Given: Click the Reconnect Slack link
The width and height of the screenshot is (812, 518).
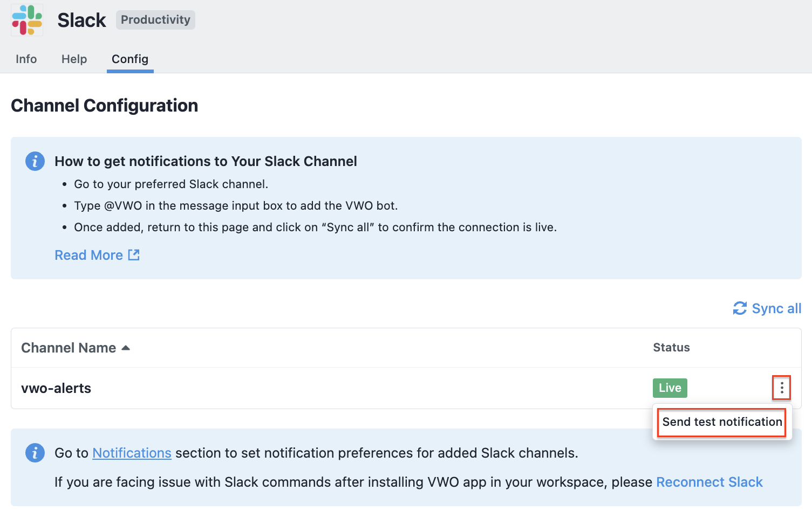Looking at the screenshot, I should (709, 482).
